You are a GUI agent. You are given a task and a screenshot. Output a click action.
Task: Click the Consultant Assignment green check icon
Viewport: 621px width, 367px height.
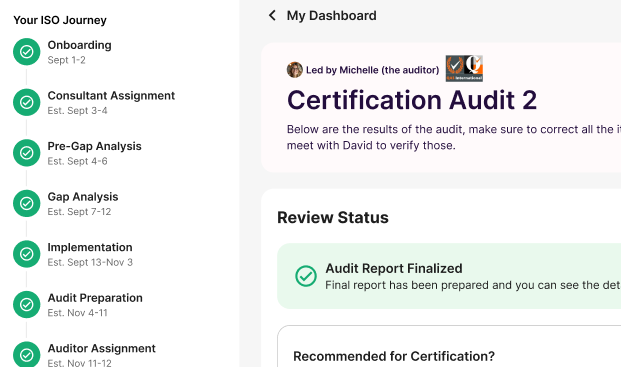click(x=27, y=103)
